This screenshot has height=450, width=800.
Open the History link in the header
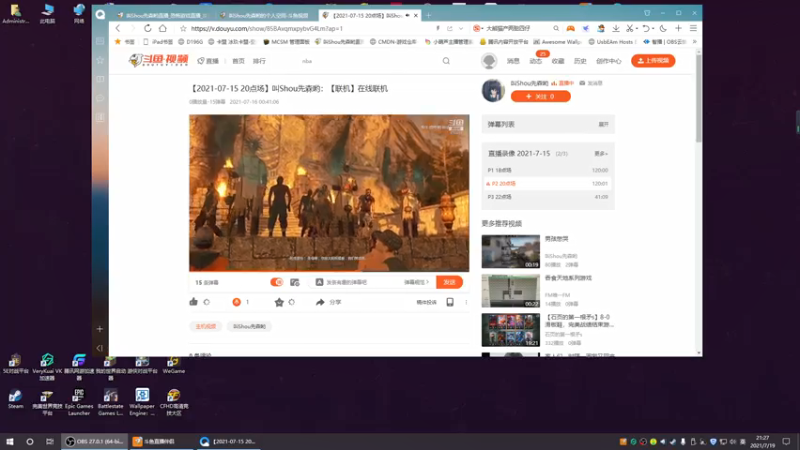580,61
